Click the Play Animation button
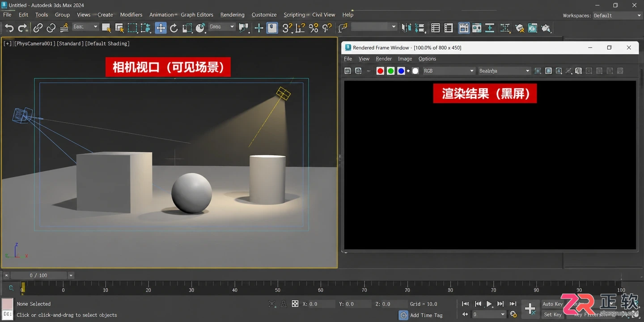The height and width of the screenshot is (322, 644). point(489,304)
